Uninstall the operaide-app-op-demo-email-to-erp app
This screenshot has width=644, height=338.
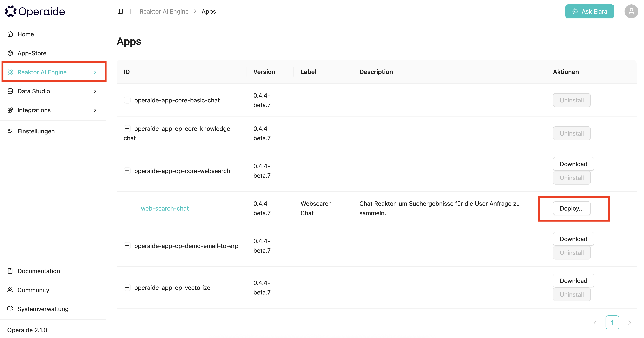pos(572,253)
